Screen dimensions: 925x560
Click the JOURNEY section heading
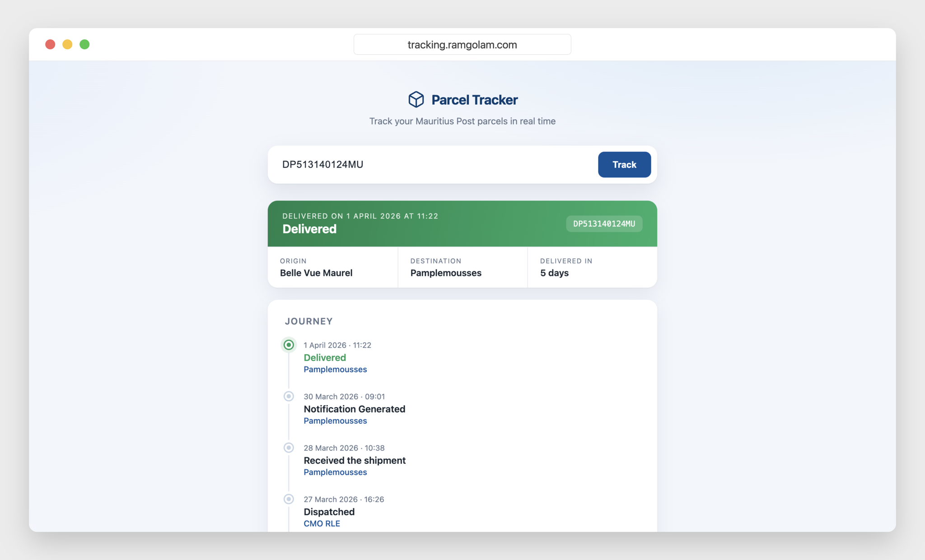tap(308, 321)
